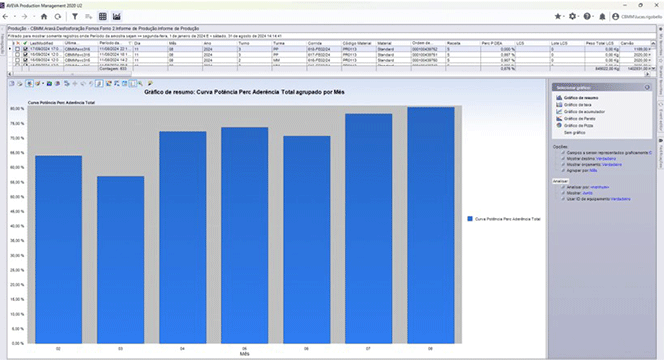Screen dimensions: 664x360
Task: Open the settings gear icon
Action: (573, 17)
